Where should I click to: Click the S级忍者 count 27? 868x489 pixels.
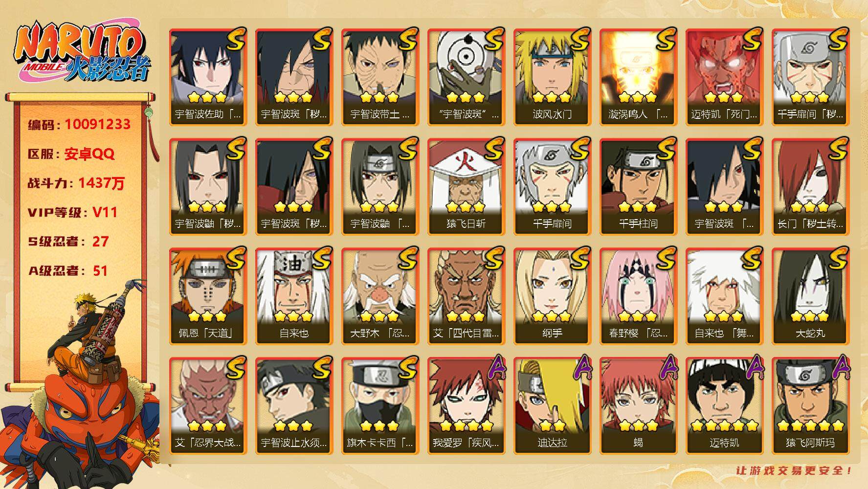pos(100,242)
